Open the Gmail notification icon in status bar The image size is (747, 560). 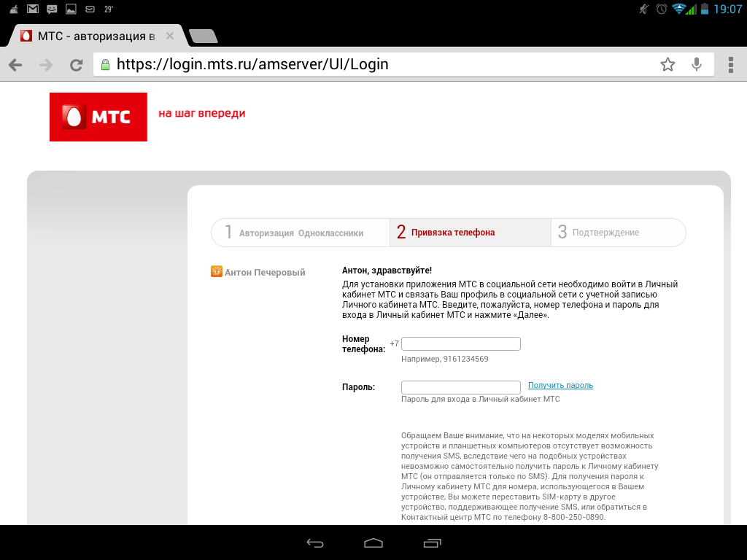(x=32, y=9)
